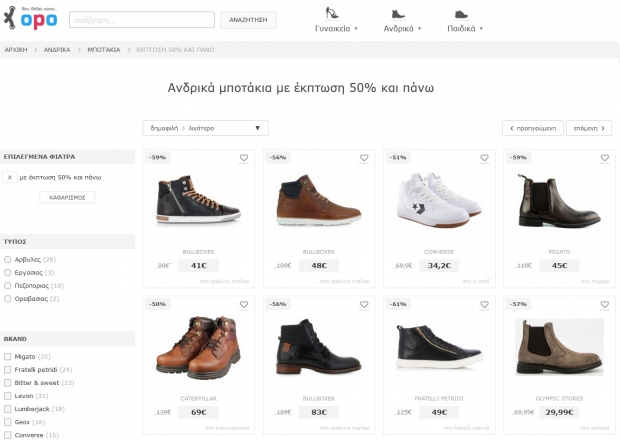The width and height of the screenshot is (620, 441).
Task: Go to ΑΡΧΙΚΗ in the breadcrumb
Action: click(x=16, y=50)
